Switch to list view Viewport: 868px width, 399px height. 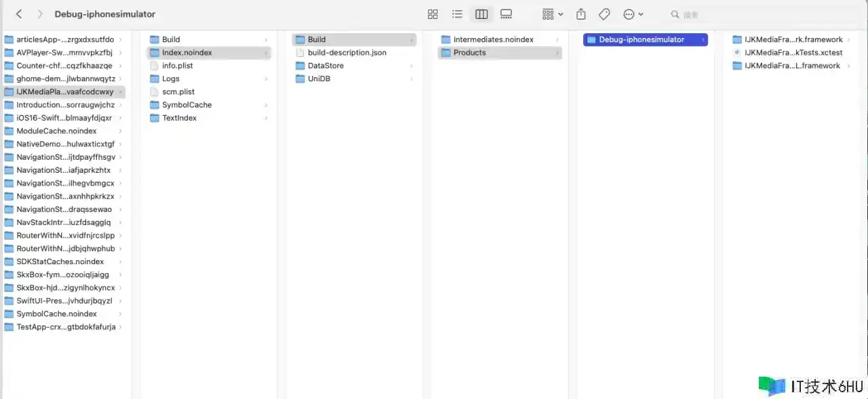457,14
